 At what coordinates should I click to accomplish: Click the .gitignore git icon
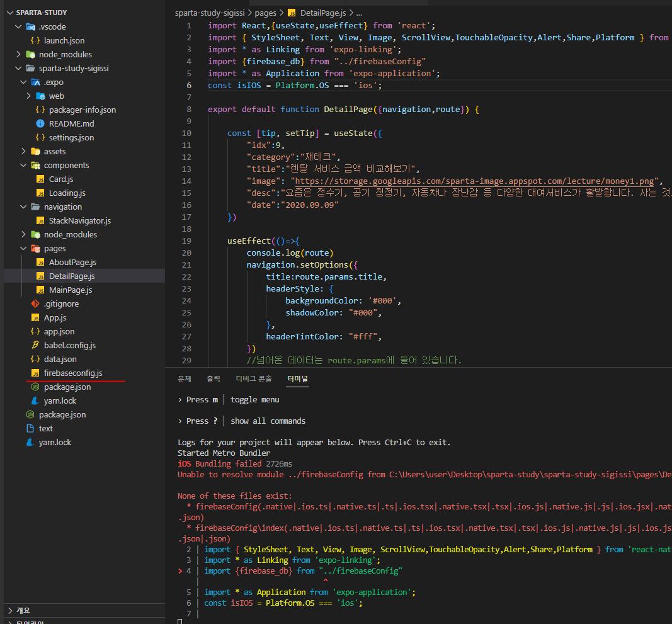(35, 304)
